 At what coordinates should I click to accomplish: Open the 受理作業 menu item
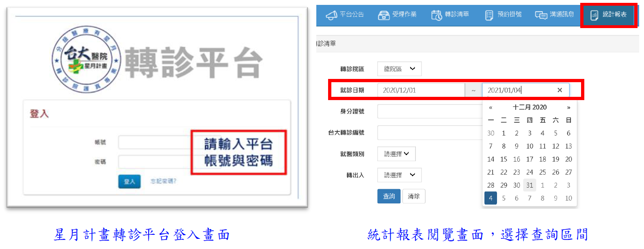click(397, 15)
